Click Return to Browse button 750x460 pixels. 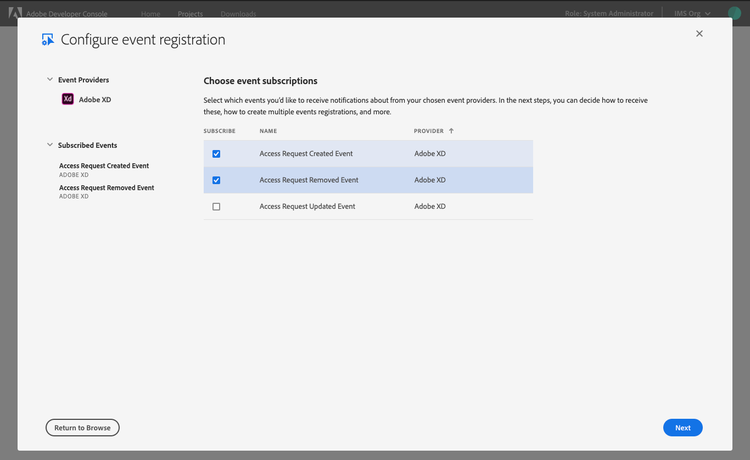82,427
